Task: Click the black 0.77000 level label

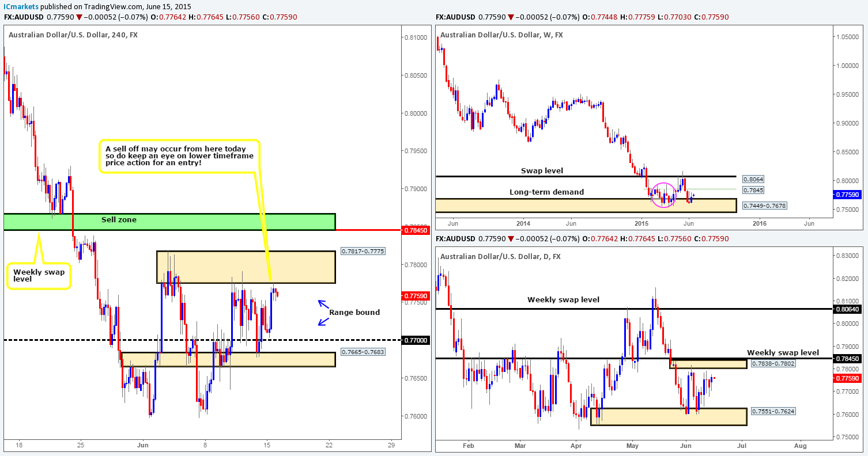Action: [415, 340]
